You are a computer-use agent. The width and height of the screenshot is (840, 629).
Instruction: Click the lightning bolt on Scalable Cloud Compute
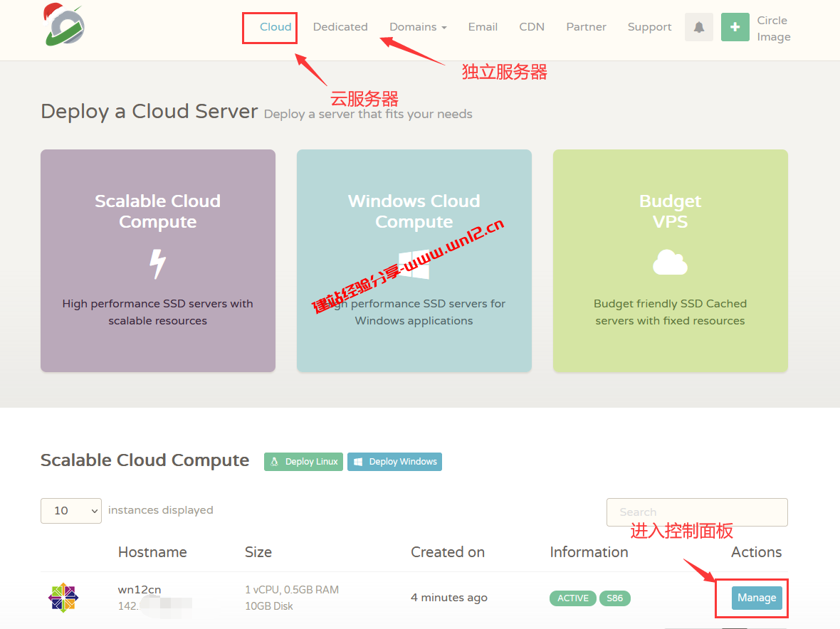(x=157, y=263)
